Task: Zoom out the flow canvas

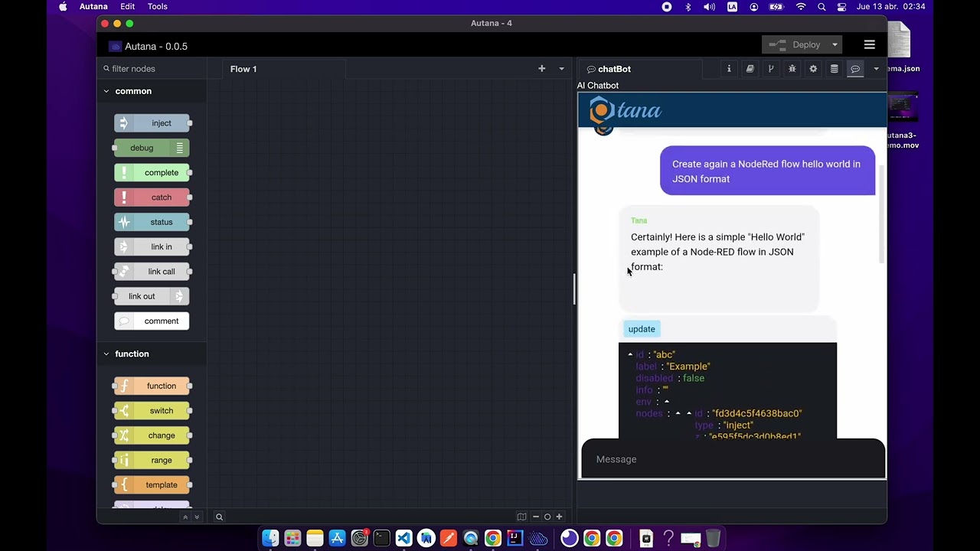Action: (x=536, y=517)
